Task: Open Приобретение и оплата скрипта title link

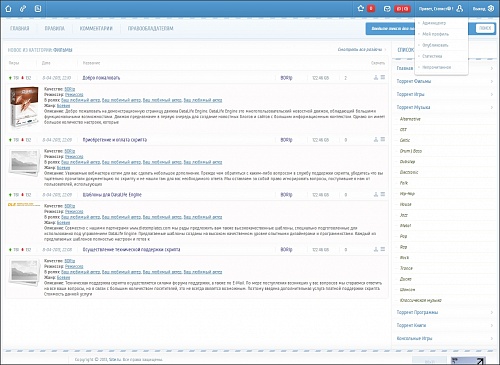Action: (115, 140)
